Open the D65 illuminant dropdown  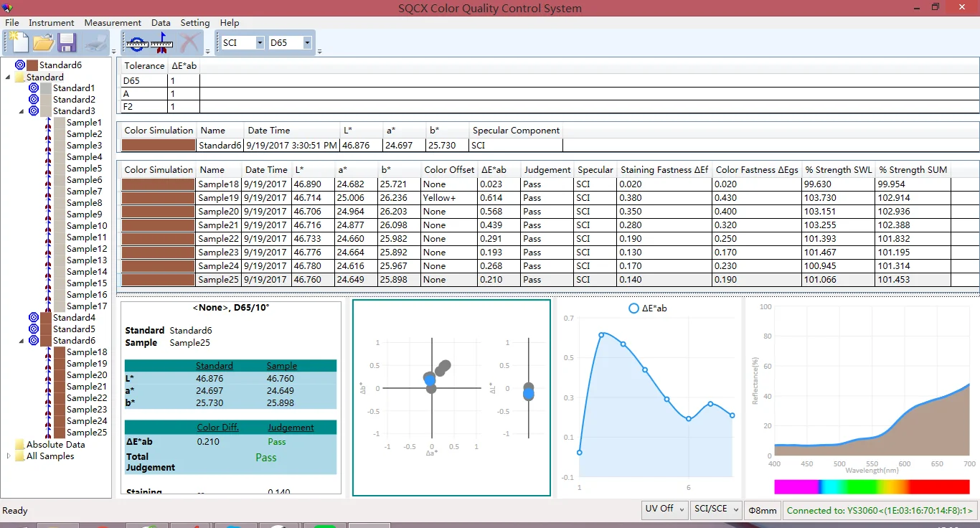pyautogui.click(x=307, y=43)
